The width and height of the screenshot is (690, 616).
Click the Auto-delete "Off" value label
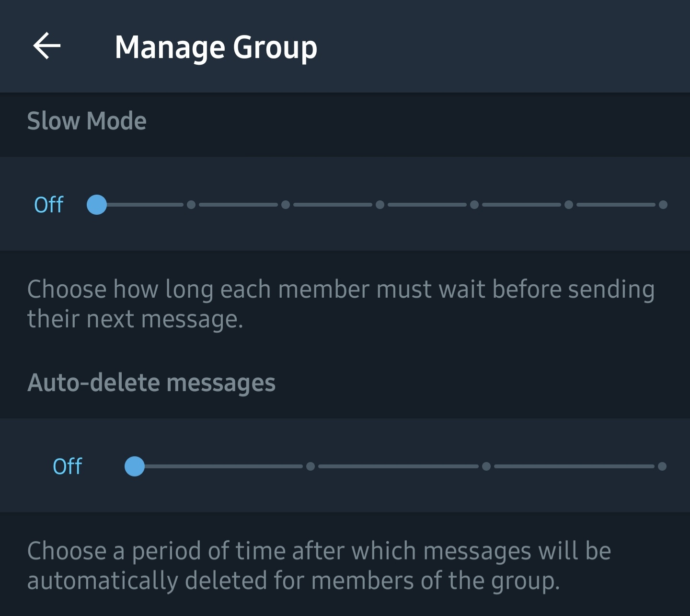68,466
